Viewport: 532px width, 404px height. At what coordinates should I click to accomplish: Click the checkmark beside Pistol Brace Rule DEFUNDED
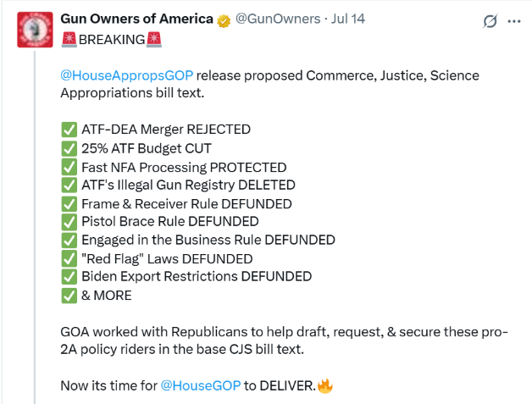69,222
